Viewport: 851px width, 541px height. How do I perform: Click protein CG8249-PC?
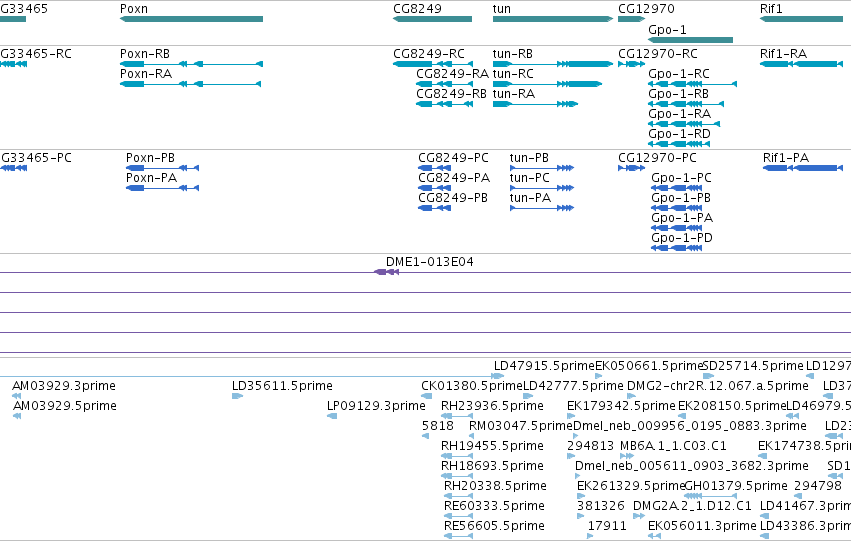tap(434, 168)
